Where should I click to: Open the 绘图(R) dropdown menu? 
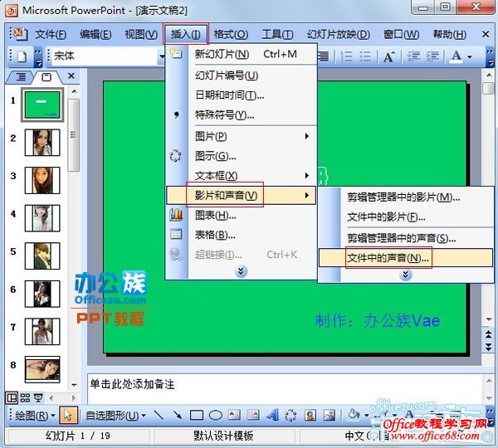(x=35, y=416)
